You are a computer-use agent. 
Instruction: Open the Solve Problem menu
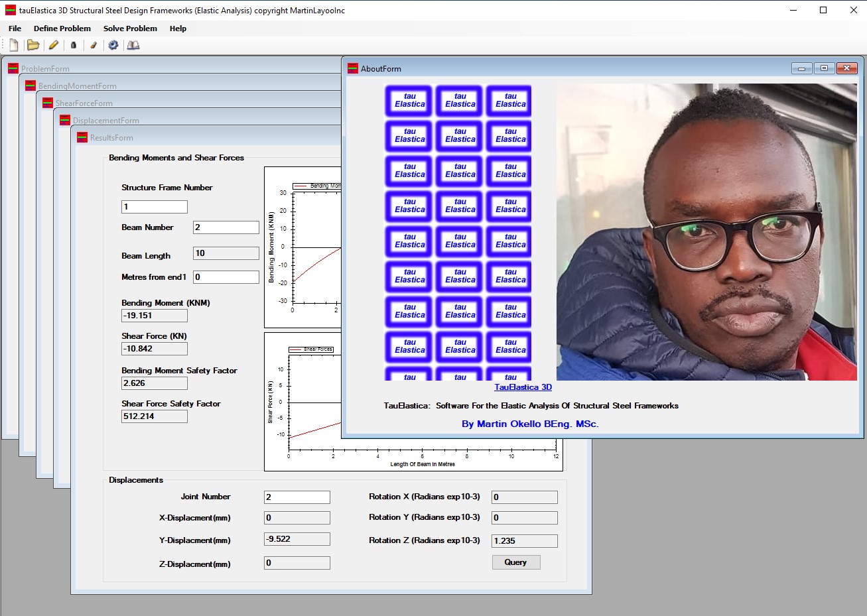click(x=130, y=29)
